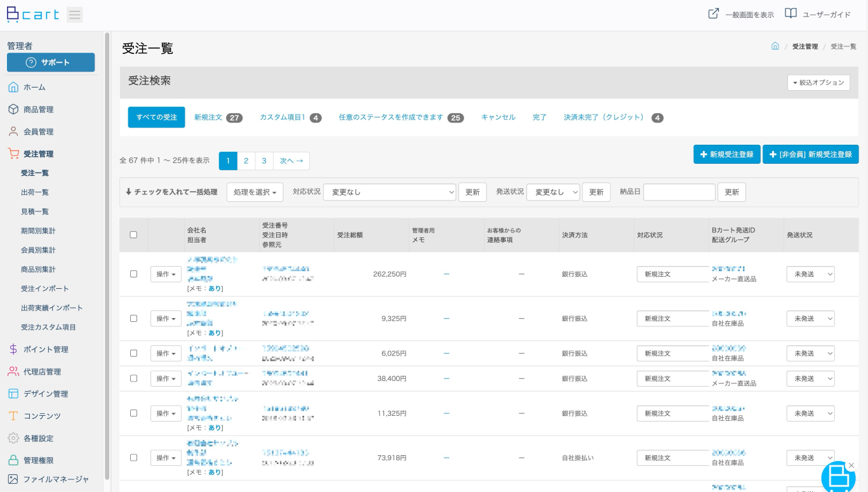Open 受注カスタム項目 in sidebar
Viewport: 868px width, 492px height.
pyautogui.click(x=48, y=327)
